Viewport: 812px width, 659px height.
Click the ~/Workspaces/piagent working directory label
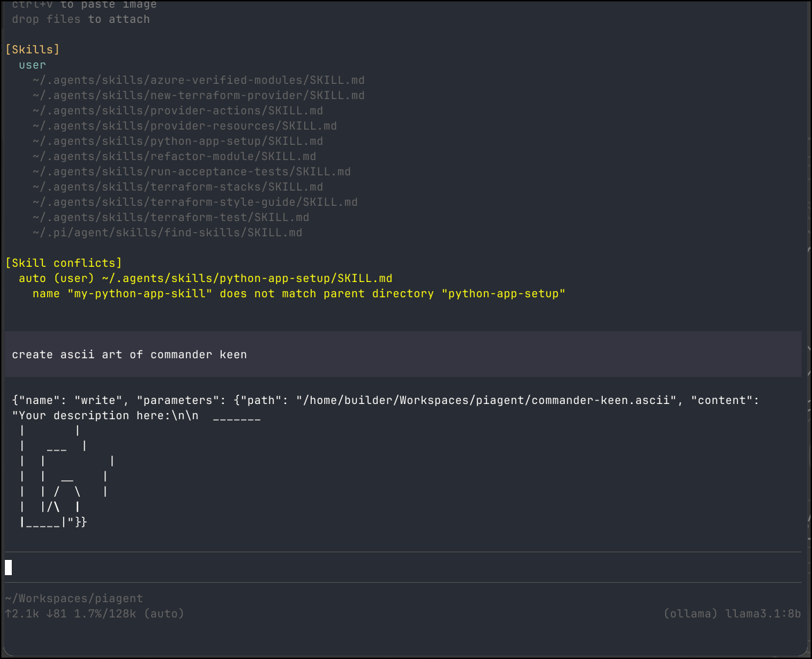point(73,599)
